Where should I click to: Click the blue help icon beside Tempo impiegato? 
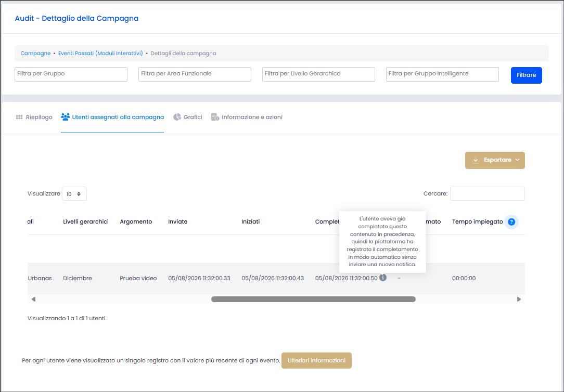[x=511, y=222]
